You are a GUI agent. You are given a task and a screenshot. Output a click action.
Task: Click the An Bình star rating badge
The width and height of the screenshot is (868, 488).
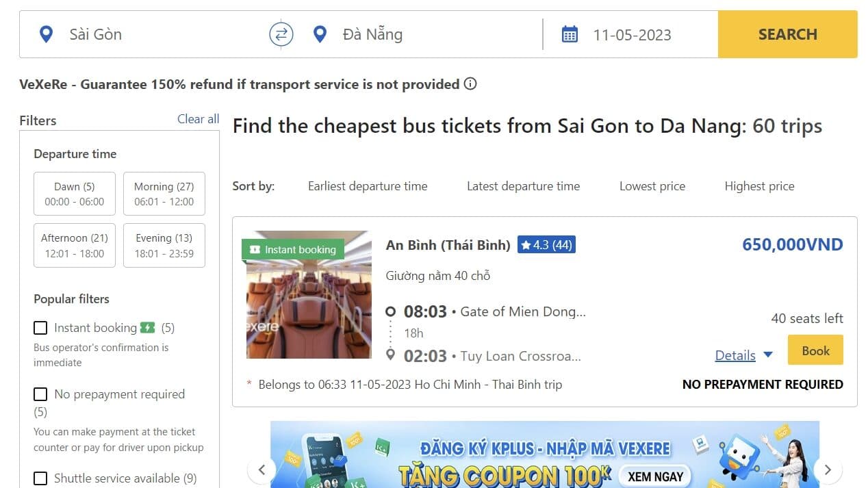(x=546, y=244)
